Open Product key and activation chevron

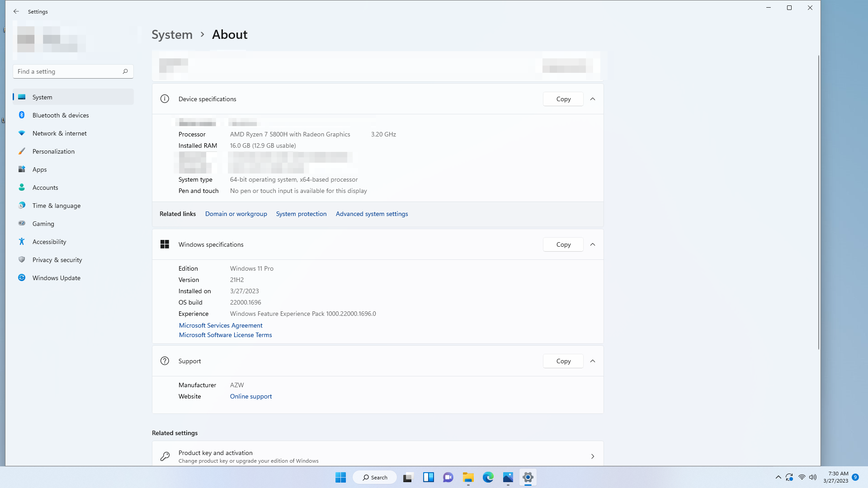pyautogui.click(x=593, y=456)
